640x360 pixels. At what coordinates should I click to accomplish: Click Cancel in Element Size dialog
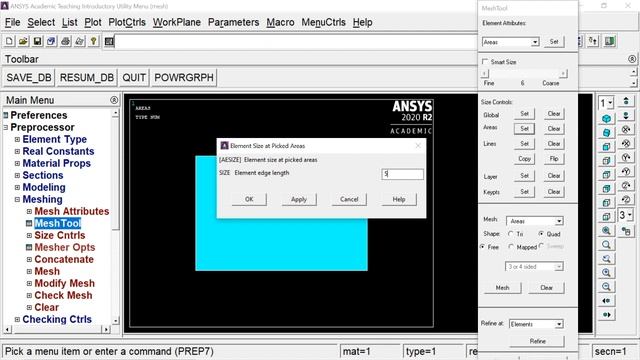(x=349, y=199)
